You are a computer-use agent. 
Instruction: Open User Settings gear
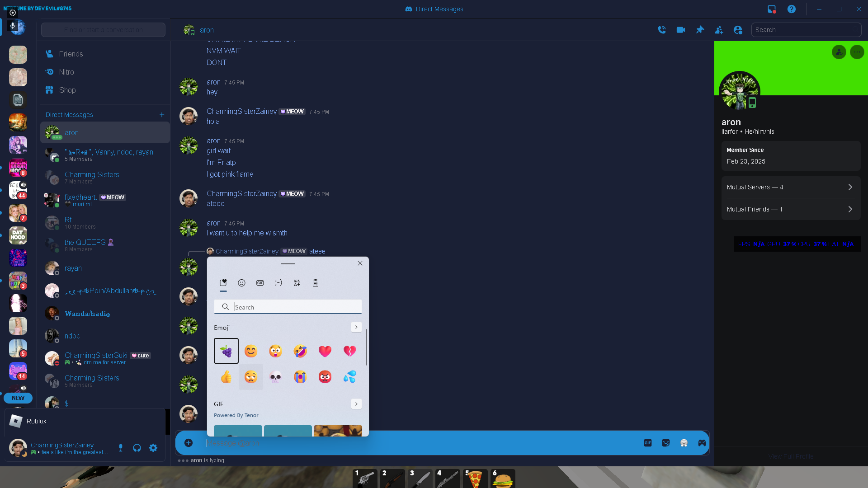pyautogui.click(x=153, y=448)
